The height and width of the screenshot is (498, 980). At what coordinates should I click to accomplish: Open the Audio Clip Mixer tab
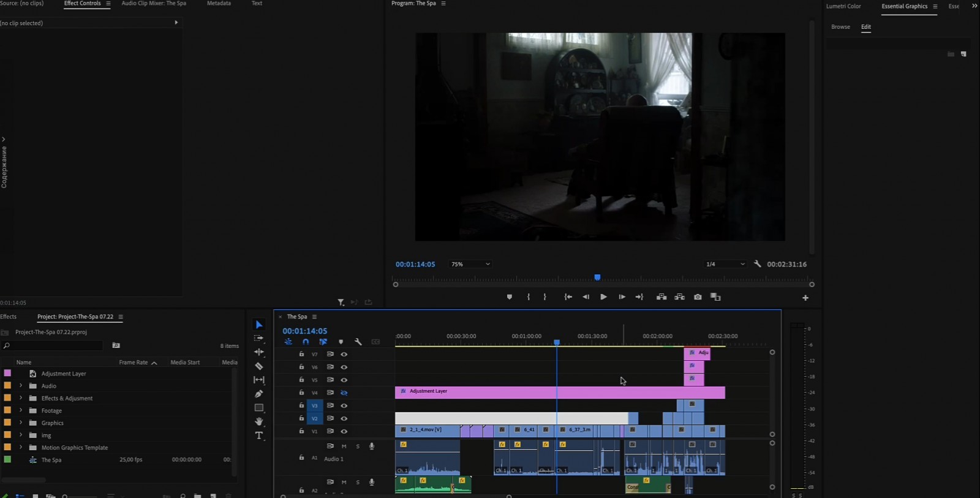[154, 4]
